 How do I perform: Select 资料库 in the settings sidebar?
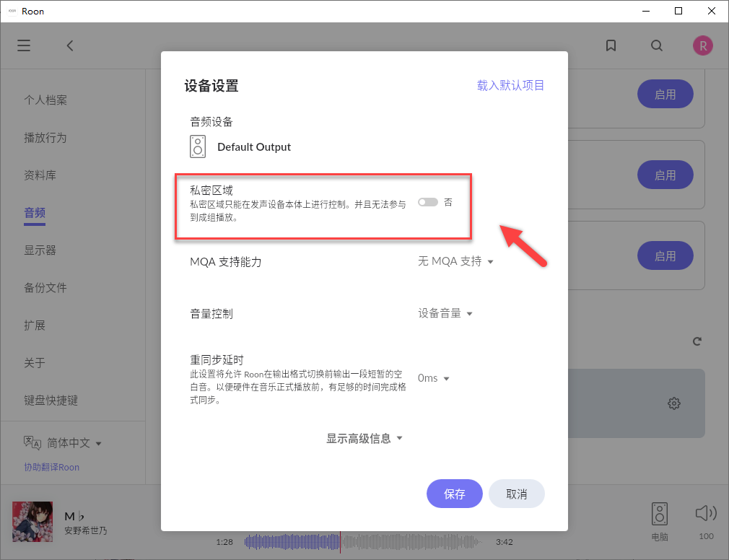click(x=40, y=175)
